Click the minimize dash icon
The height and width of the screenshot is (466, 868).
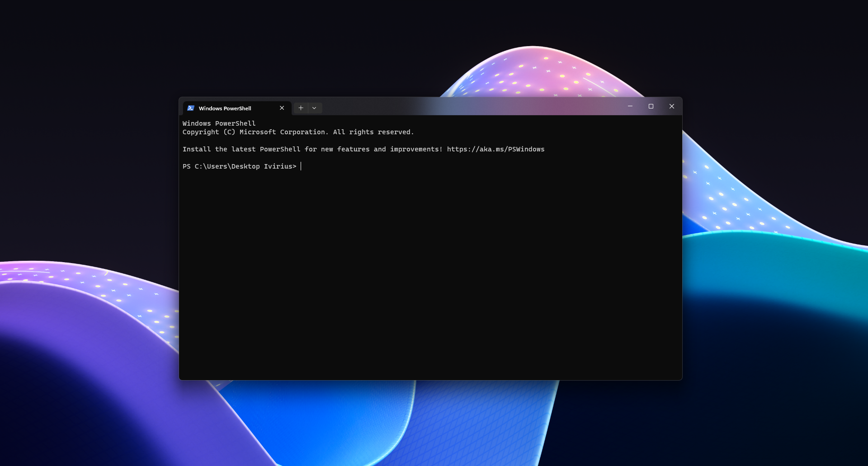630,106
